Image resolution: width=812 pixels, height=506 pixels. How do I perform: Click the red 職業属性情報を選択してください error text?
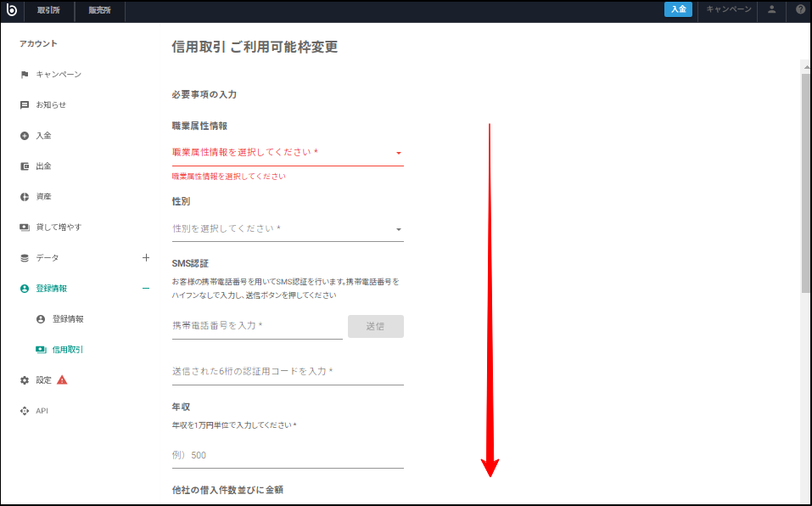pos(228,177)
